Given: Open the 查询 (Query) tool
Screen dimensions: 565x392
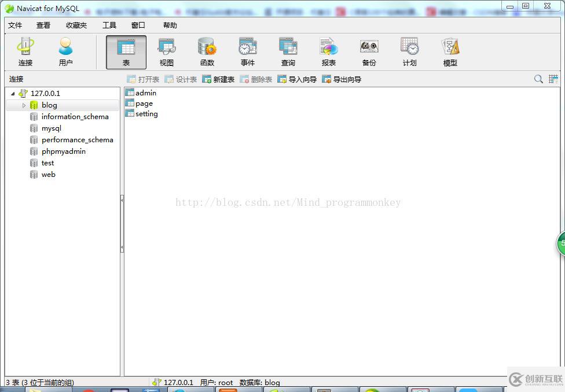Looking at the screenshot, I should pos(288,51).
